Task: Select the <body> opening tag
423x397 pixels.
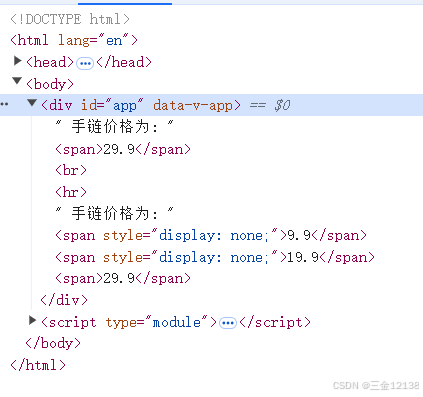Action: [50, 84]
